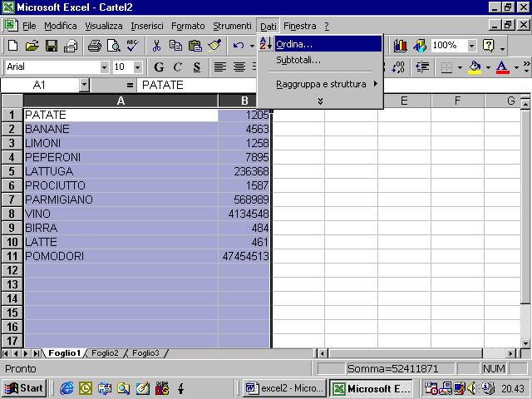Switch to Foglio3 sheet tab
This screenshot has height=399, width=532.
(145, 353)
